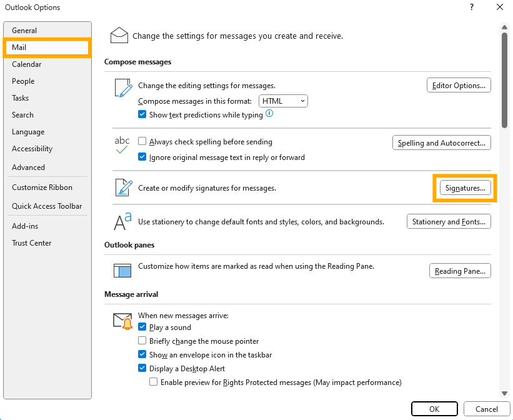Uncheck Show an envelope icon in taskbar

[142, 354]
